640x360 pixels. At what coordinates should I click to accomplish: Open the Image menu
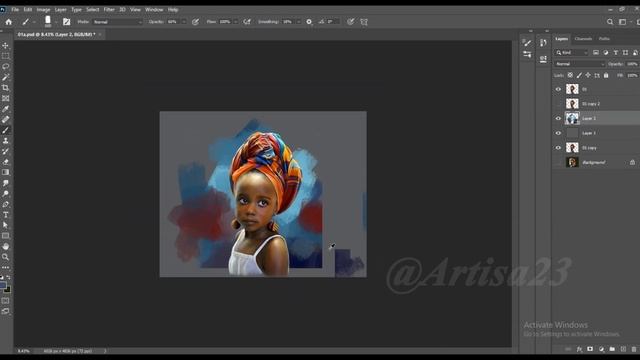pos(43,9)
